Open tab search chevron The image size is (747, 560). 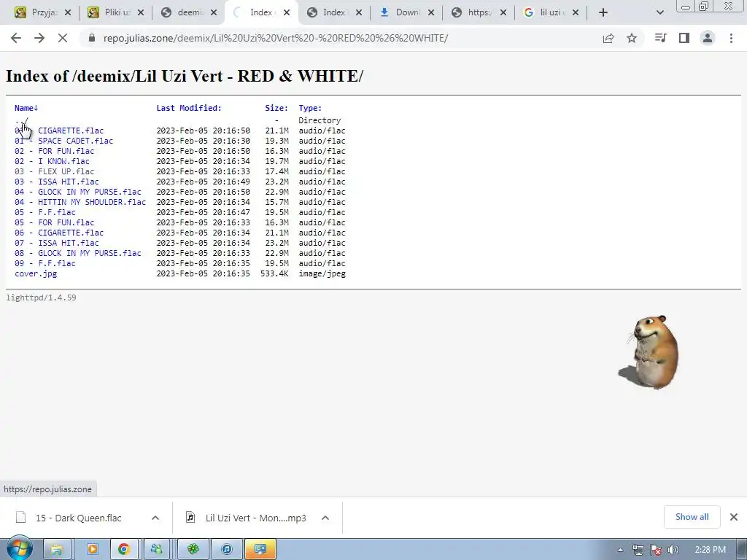(659, 12)
